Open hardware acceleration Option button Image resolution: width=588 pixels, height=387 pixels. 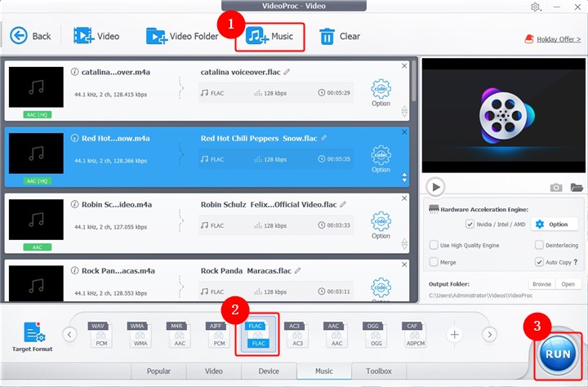pyautogui.click(x=555, y=225)
